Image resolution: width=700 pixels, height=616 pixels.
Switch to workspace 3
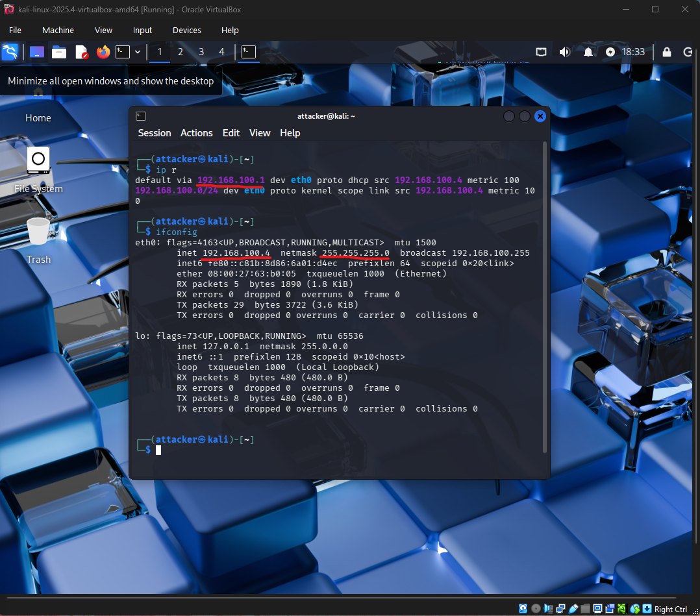click(201, 52)
